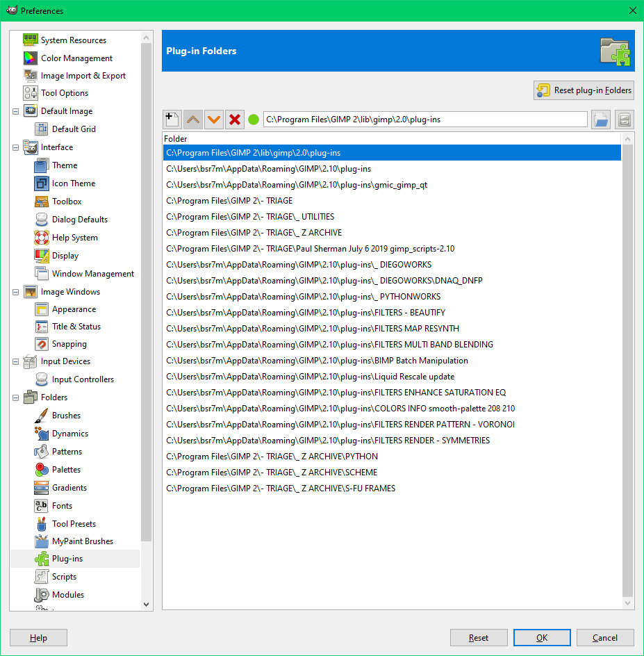Select the Liquid Rescale update row
This screenshot has height=656, width=644.
392,376
